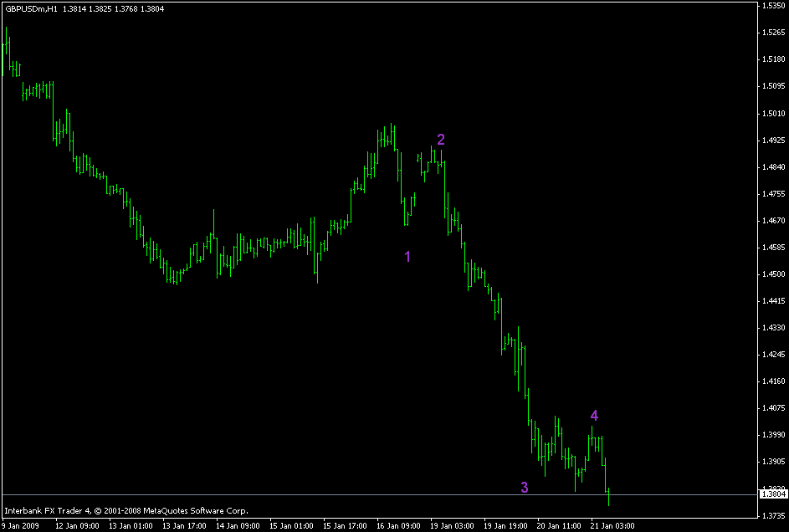Select the purple wave count marker 1

pyautogui.click(x=407, y=258)
